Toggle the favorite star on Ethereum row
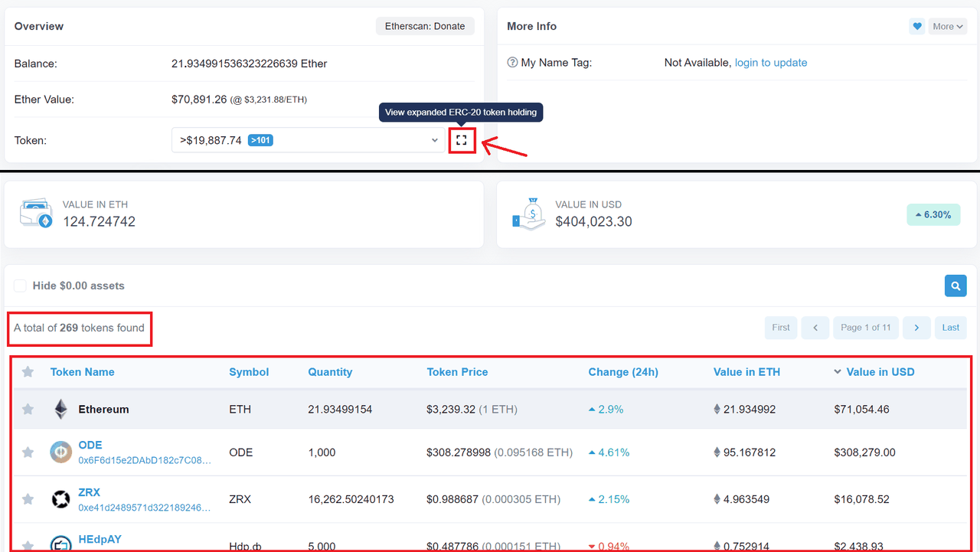The image size is (980, 552). pos(28,409)
